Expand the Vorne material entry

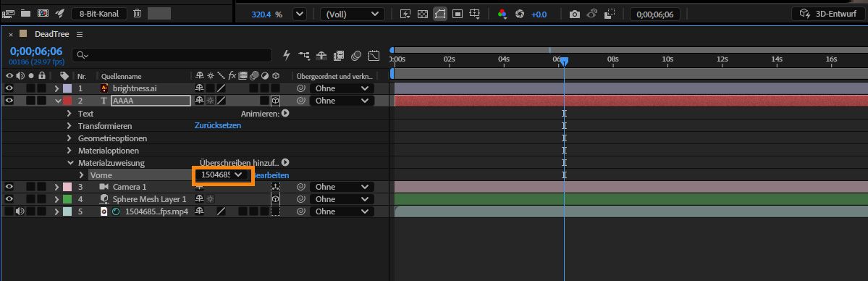point(81,175)
